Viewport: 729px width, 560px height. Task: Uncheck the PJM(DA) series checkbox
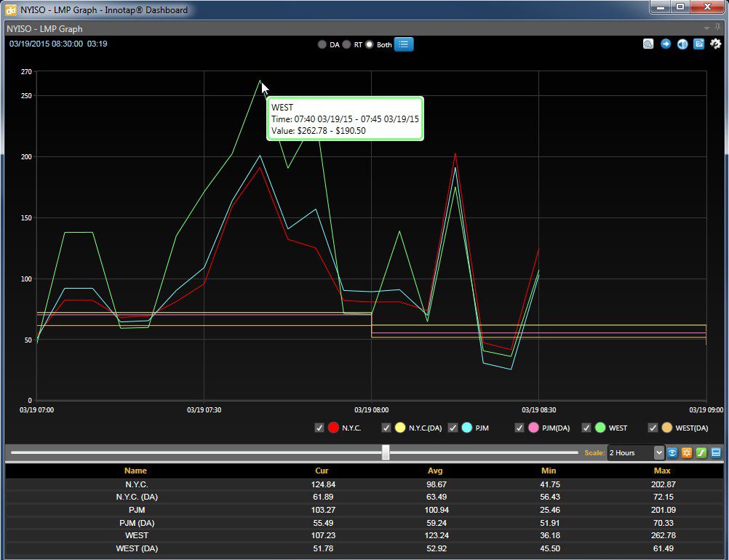[x=519, y=428]
